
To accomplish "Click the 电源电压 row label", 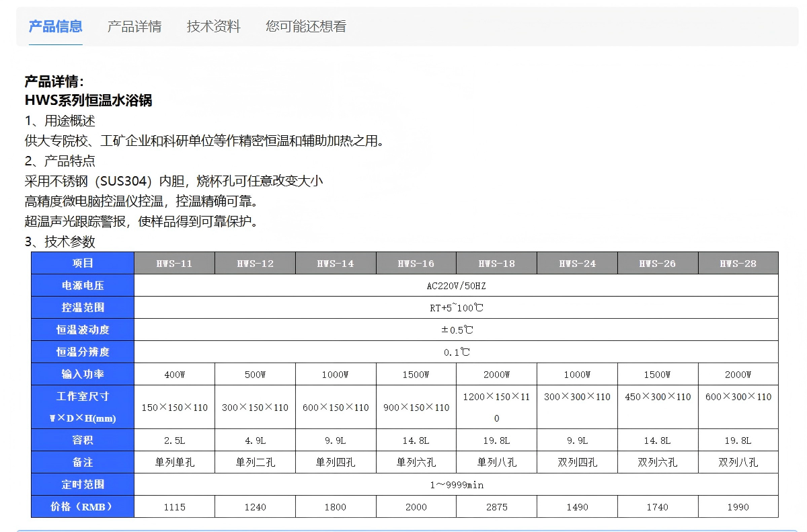I will click(82, 285).
